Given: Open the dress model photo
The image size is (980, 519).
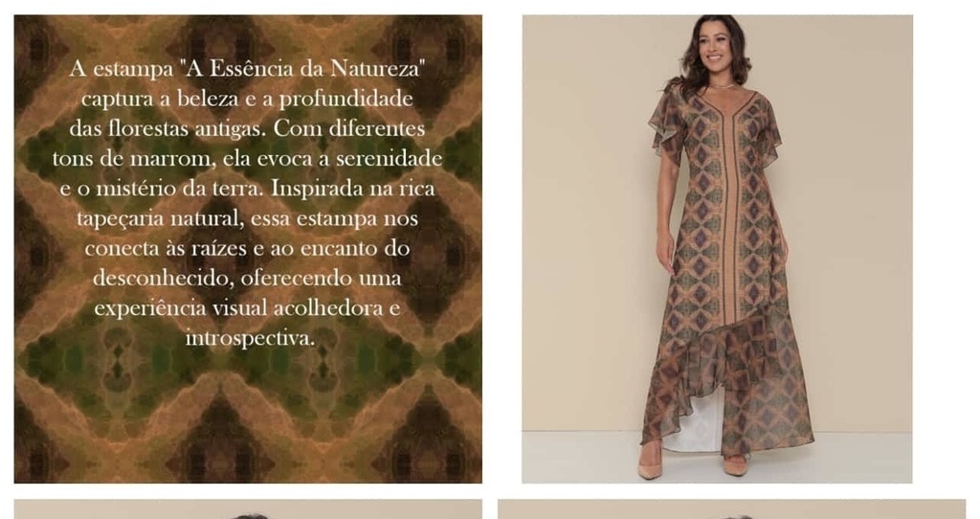Looking at the screenshot, I should coord(717,249).
